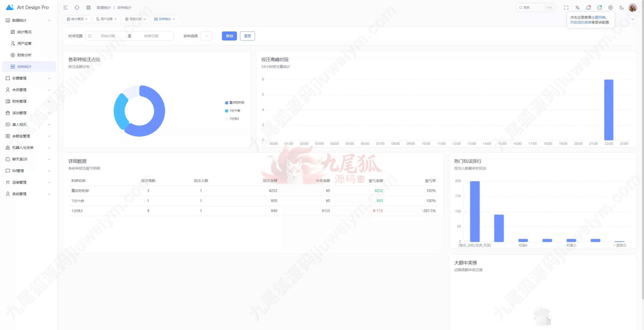This screenshot has width=644, height=330.
Task: Click the 重置 button
Action: 247,36
